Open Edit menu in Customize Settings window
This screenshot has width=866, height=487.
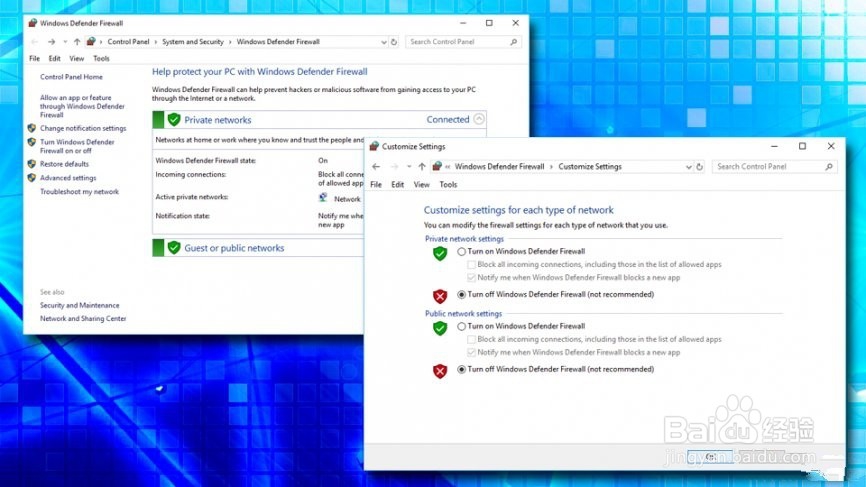coord(398,184)
